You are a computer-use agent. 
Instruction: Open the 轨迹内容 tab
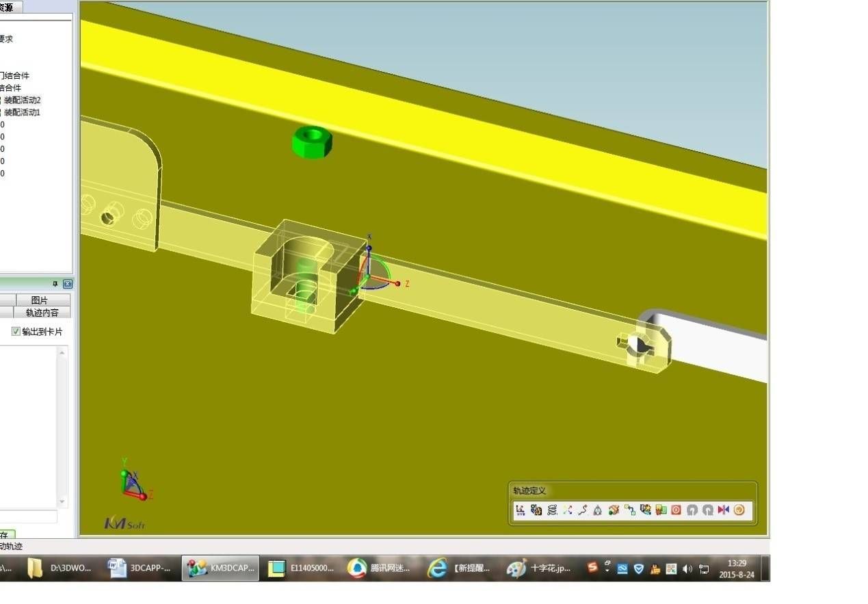(42, 313)
